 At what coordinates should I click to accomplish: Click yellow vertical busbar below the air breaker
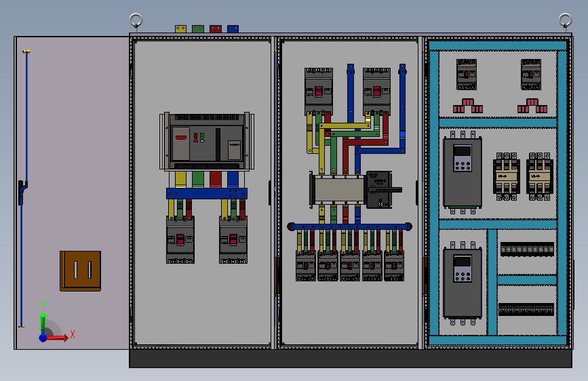coord(181,179)
